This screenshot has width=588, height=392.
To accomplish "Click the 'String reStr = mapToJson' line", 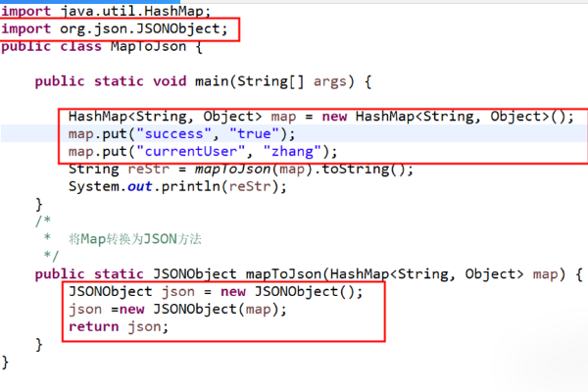I will pos(241,170).
